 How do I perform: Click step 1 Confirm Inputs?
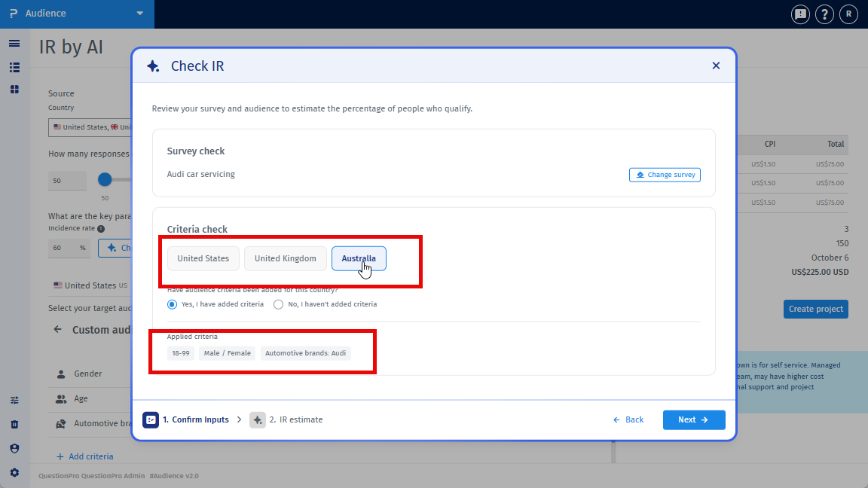click(x=186, y=420)
